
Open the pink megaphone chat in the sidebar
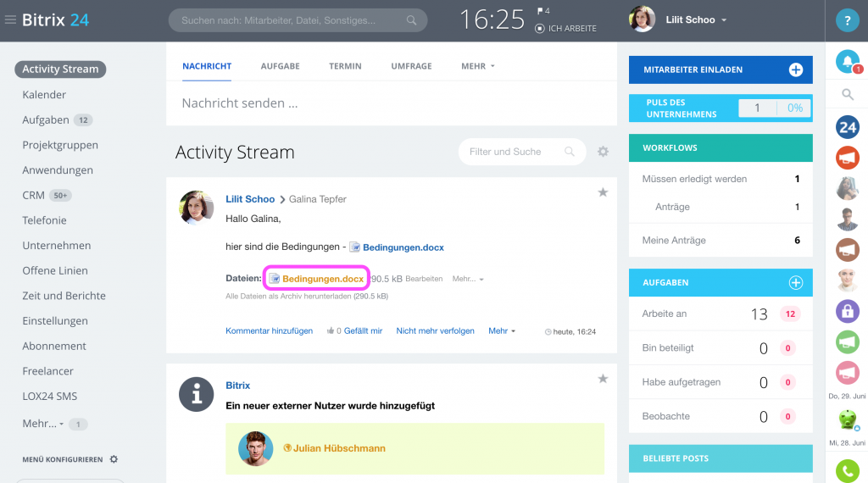(x=848, y=372)
